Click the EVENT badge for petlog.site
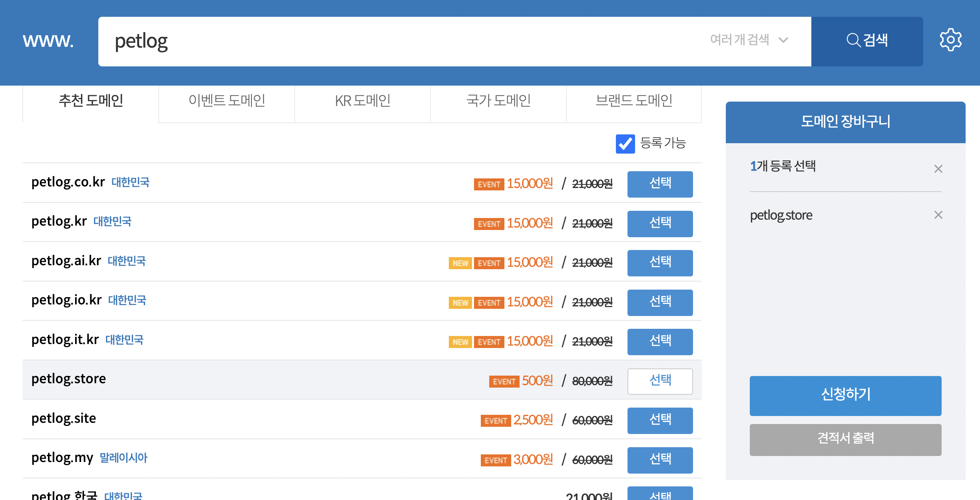The height and width of the screenshot is (500, 980). click(x=496, y=421)
